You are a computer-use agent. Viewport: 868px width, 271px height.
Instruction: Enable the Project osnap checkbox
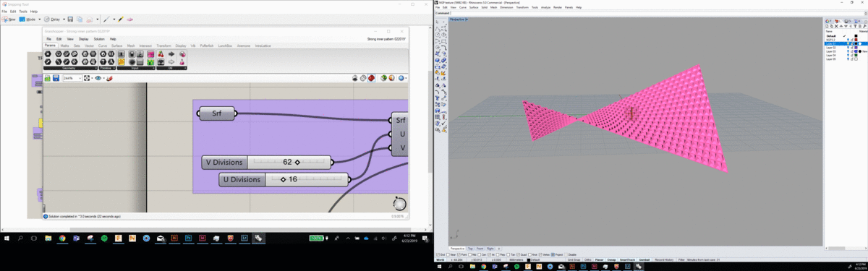point(553,254)
